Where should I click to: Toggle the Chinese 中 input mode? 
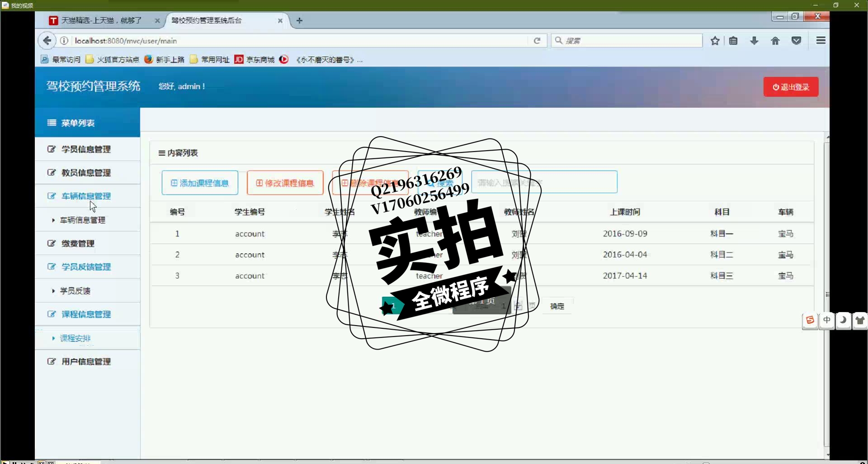coord(826,321)
